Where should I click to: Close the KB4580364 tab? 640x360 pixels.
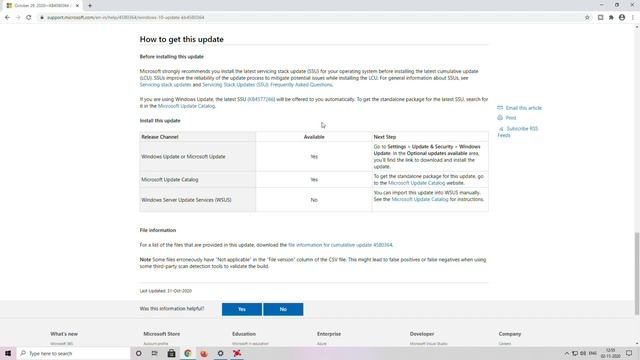[77, 6]
